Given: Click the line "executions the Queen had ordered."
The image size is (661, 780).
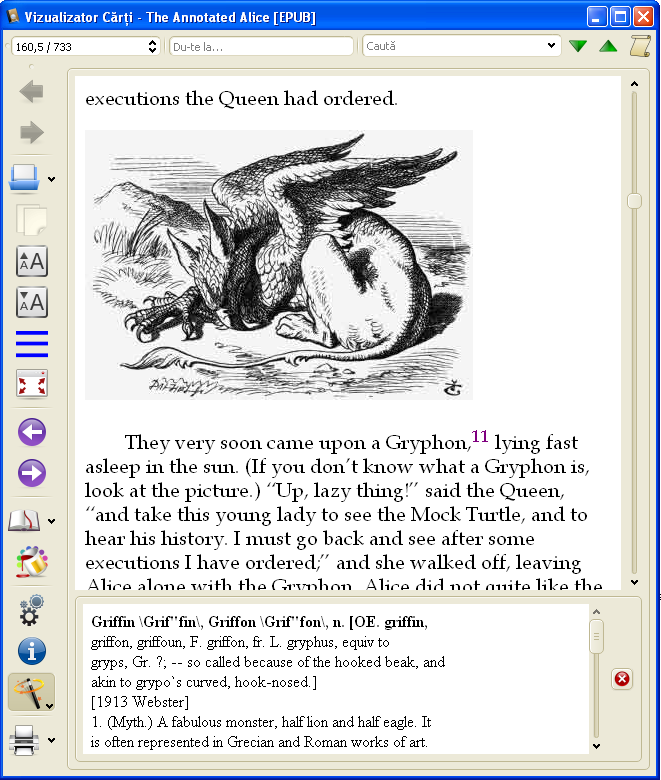Looking at the screenshot, I should click(241, 98).
